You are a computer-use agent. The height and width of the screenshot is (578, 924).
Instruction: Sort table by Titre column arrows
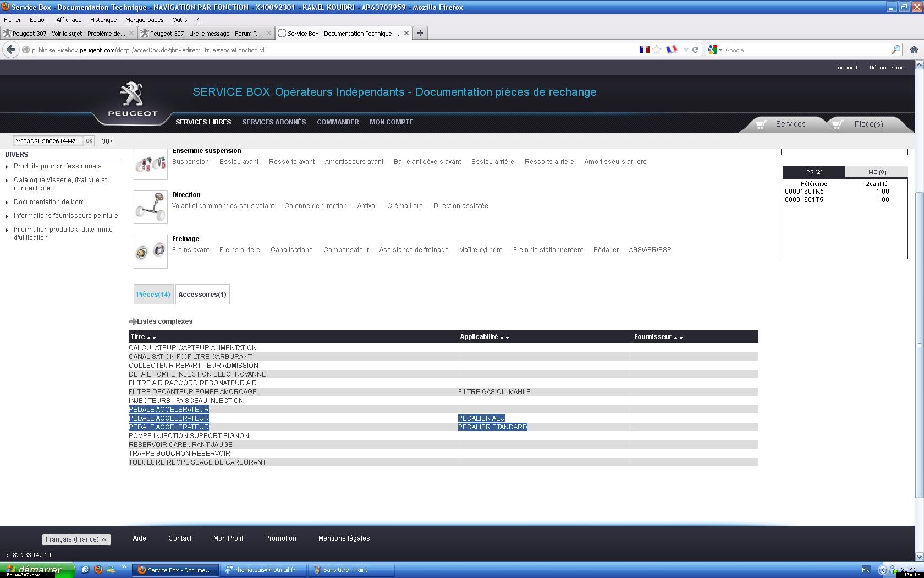[x=151, y=337]
